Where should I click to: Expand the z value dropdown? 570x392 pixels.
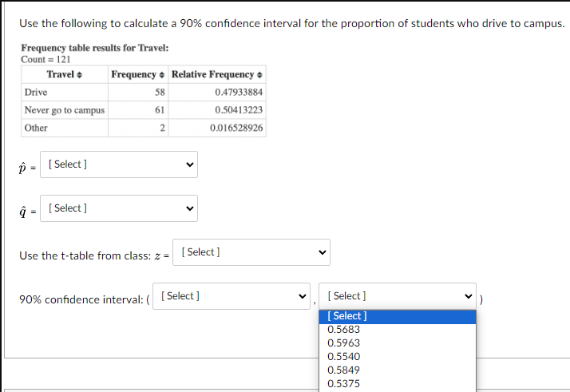pos(253,252)
